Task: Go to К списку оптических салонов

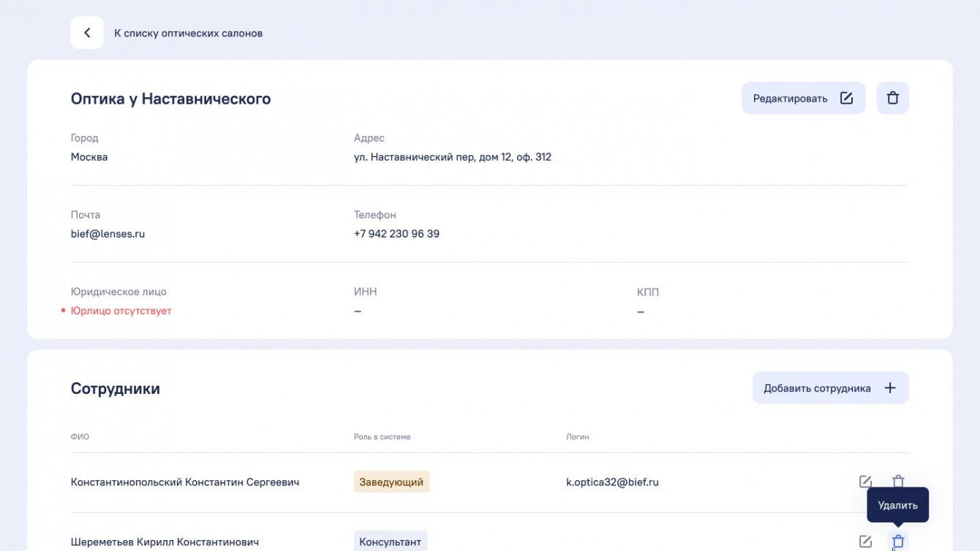Action: point(188,33)
